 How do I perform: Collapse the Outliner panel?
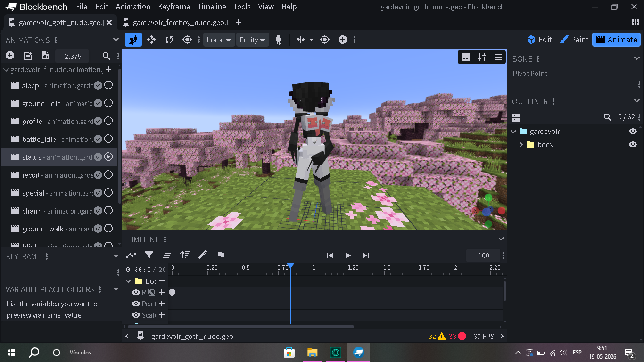(x=637, y=101)
